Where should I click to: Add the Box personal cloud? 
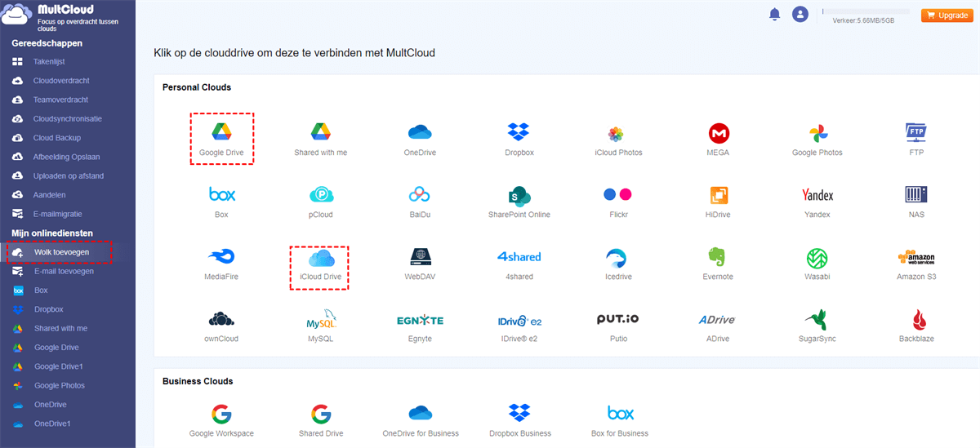221,194
